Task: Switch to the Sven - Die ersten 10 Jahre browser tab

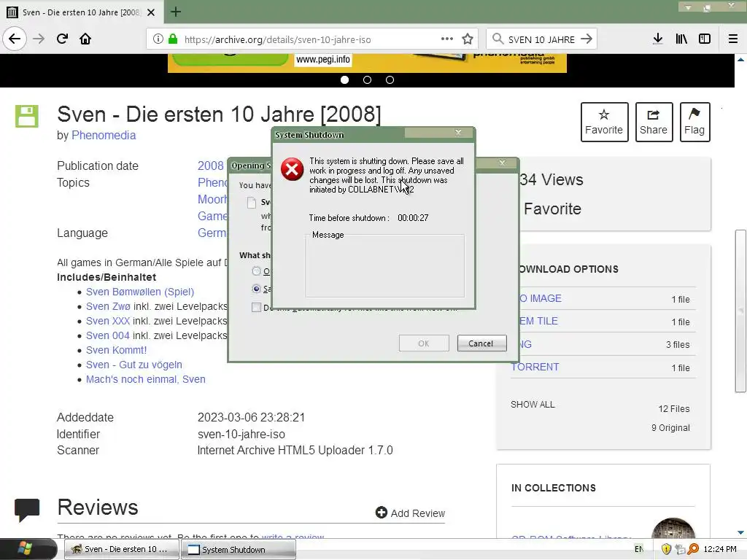Action: pos(81,12)
